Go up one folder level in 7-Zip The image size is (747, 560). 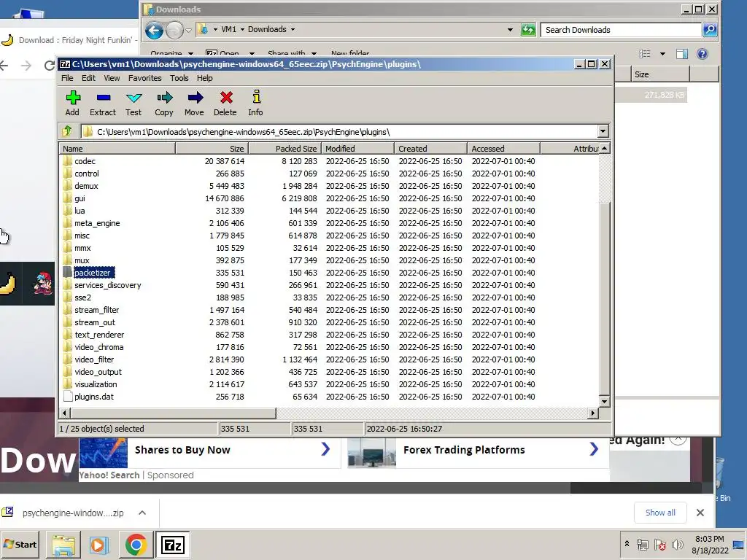67,131
